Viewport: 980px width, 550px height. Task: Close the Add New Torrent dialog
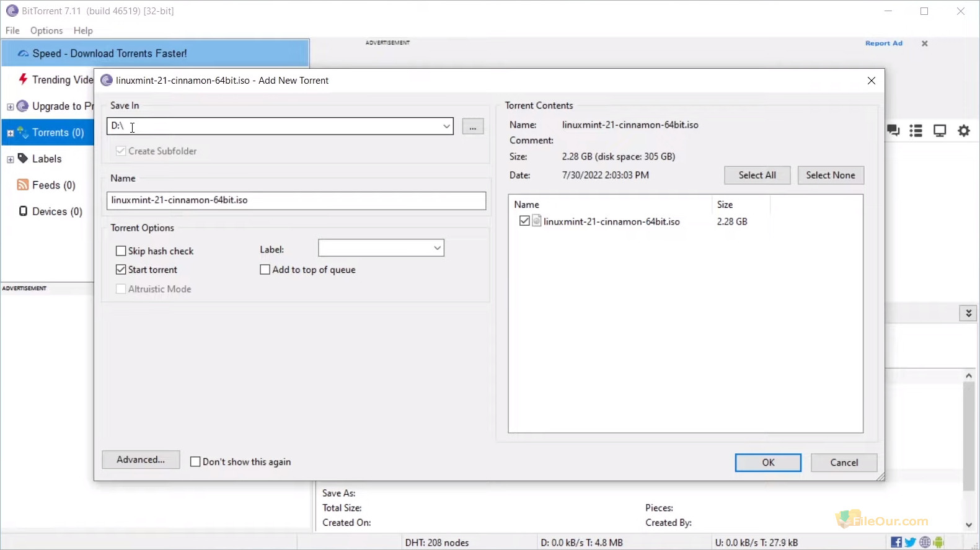[872, 81]
